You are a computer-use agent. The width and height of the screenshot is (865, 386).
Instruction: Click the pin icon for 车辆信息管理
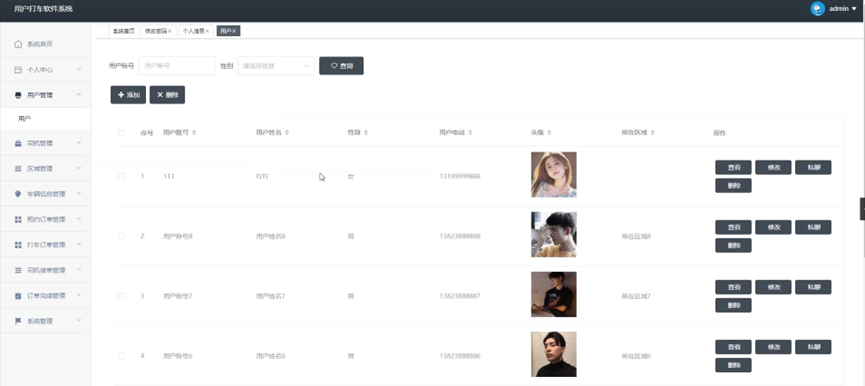18,194
